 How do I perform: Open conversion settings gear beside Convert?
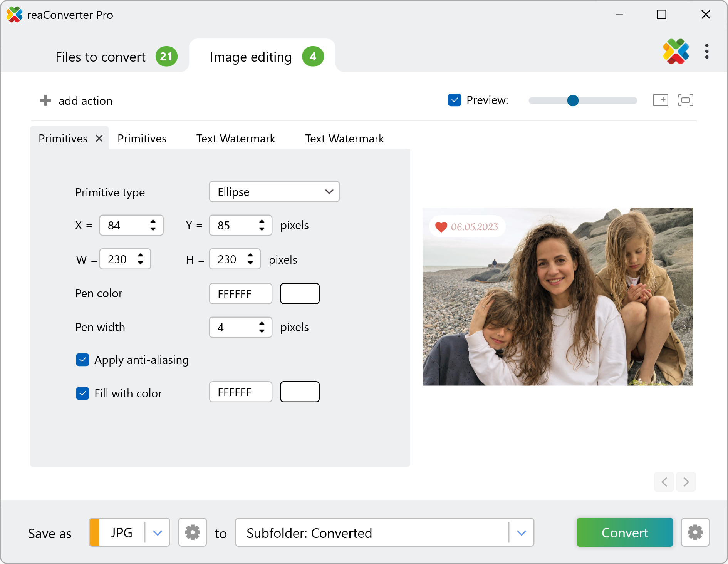click(x=695, y=532)
